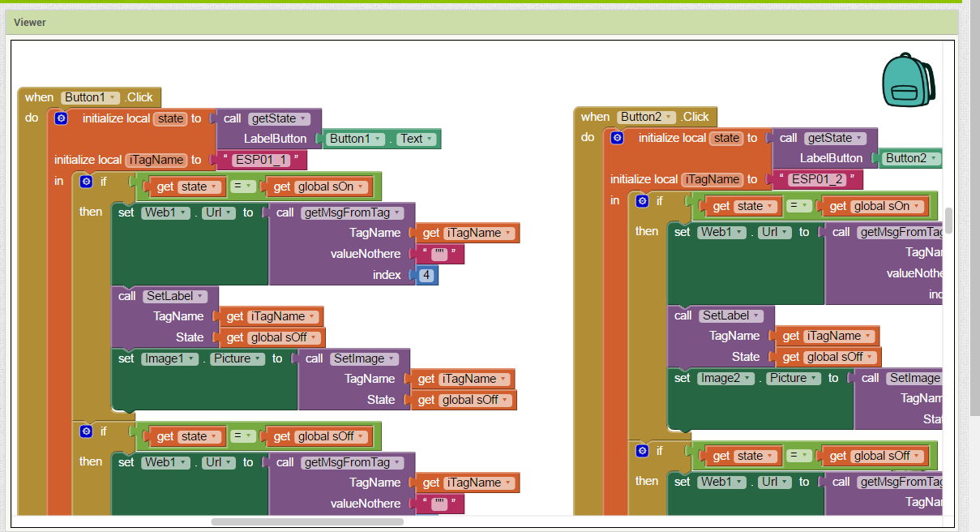The image size is (980, 532).
Task: Open the mutator gear on the first if block under Button1.Click
Action: (86, 181)
